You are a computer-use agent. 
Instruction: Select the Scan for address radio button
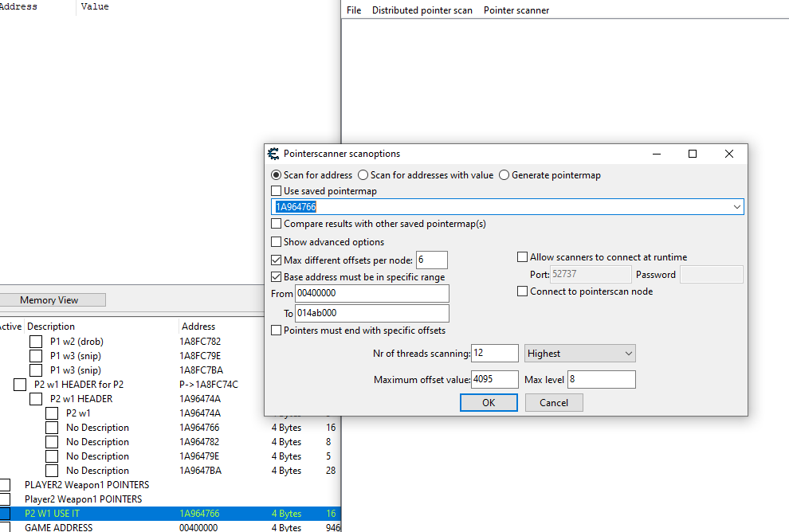pos(277,175)
